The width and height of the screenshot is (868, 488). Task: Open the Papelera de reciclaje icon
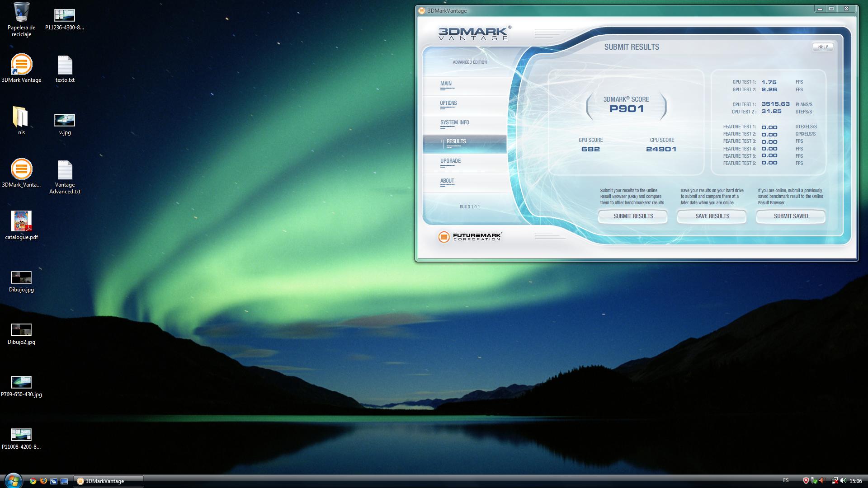point(21,20)
